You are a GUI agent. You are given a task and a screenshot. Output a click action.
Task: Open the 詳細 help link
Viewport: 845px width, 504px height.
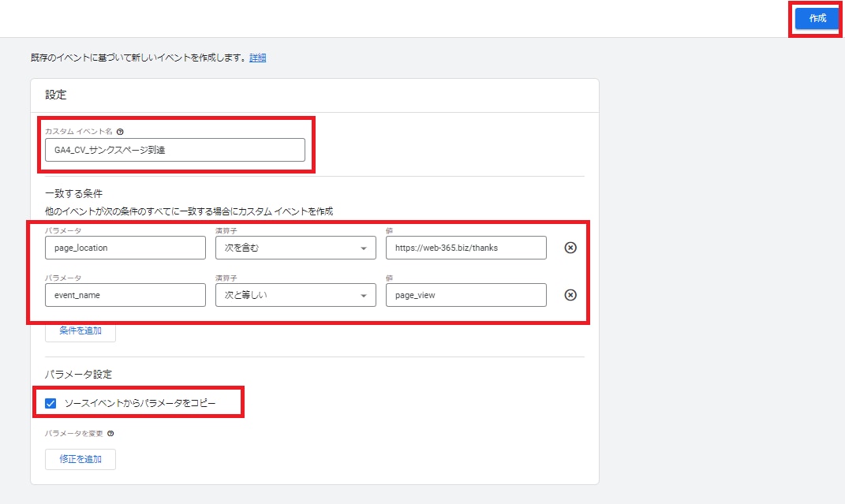[x=257, y=58]
